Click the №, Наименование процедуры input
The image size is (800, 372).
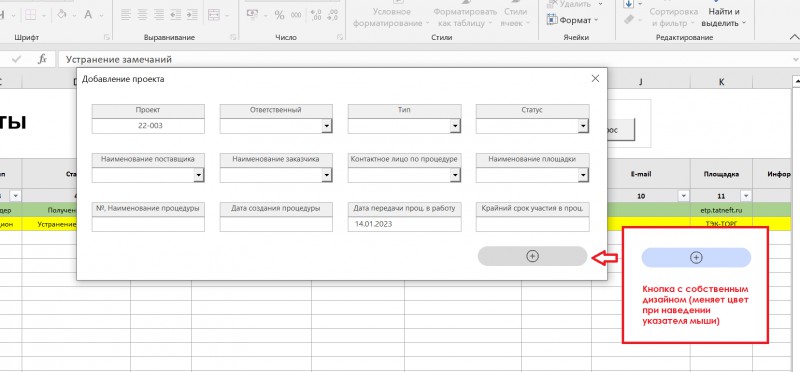(x=148, y=224)
